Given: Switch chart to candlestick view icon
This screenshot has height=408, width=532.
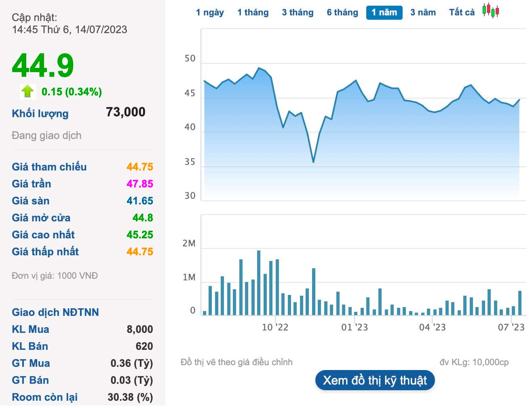Looking at the screenshot, I should pyautogui.click(x=490, y=11).
